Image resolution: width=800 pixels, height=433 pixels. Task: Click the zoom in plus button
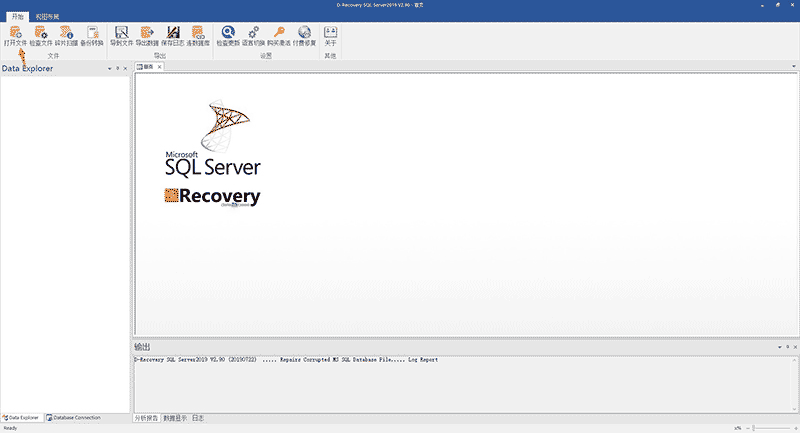pyautogui.click(x=796, y=428)
